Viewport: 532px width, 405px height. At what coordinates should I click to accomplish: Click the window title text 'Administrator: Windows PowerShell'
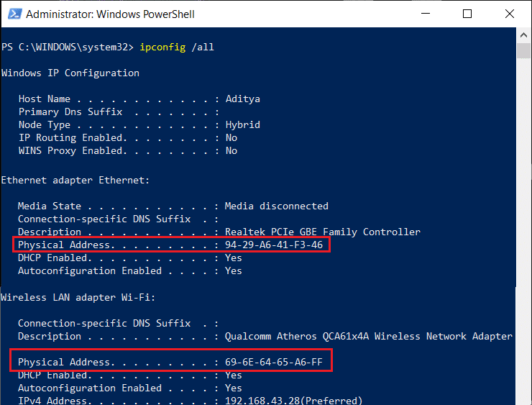point(110,14)
